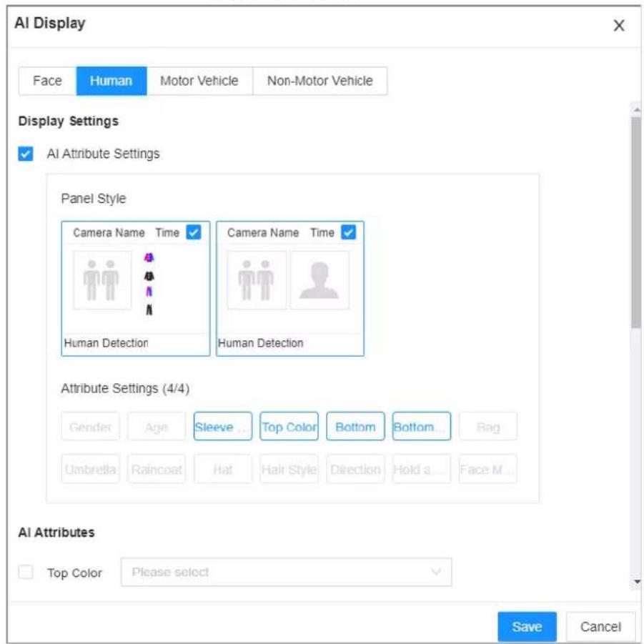Click the two-person thumbnail in the first panel style
Viewport: 644px width, 644px height.
tap(102, 279)
